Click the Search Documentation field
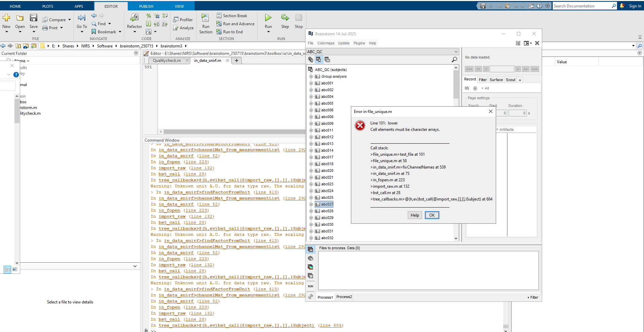644x332 pixels. (581, 6)
